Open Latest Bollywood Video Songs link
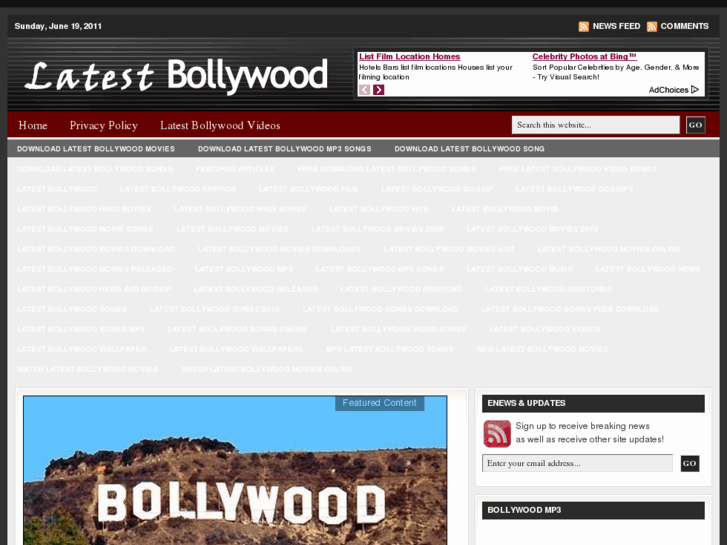This screenshot has width=727, height=545. (399, 329)
